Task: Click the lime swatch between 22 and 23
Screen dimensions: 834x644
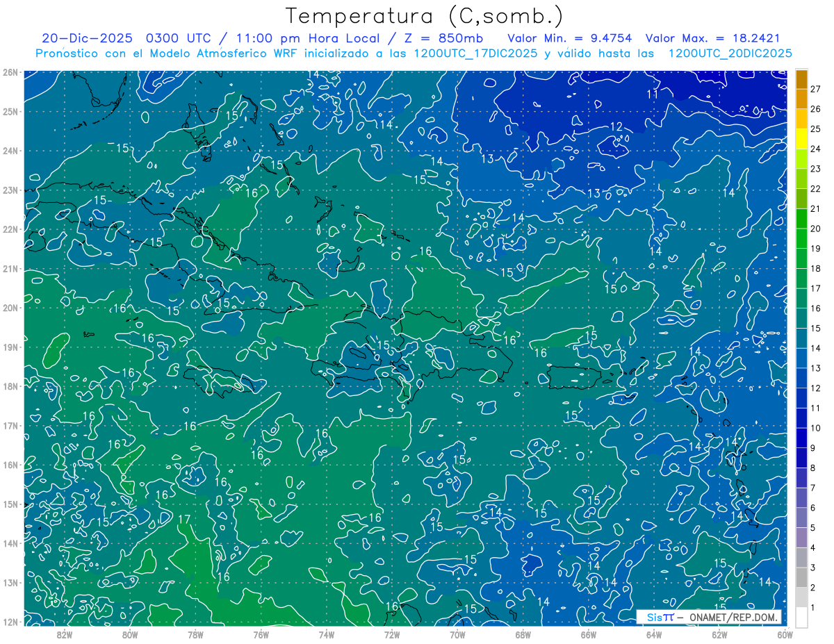Action: point(802,179)
